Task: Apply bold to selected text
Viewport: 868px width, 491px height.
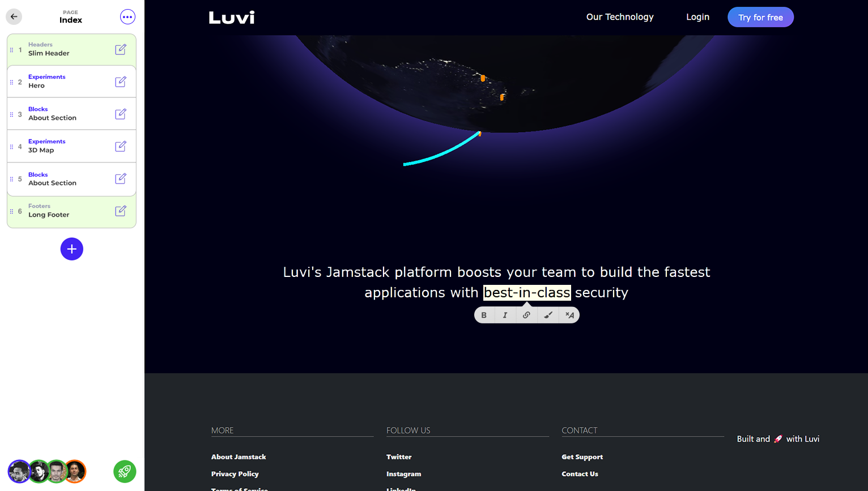Action: [x=484, y=315]
